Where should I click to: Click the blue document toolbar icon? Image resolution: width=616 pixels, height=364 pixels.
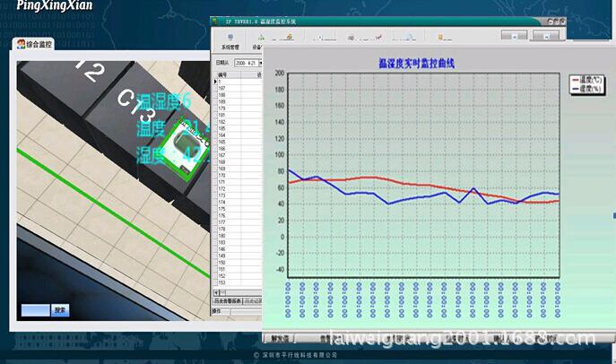[409, 38]
